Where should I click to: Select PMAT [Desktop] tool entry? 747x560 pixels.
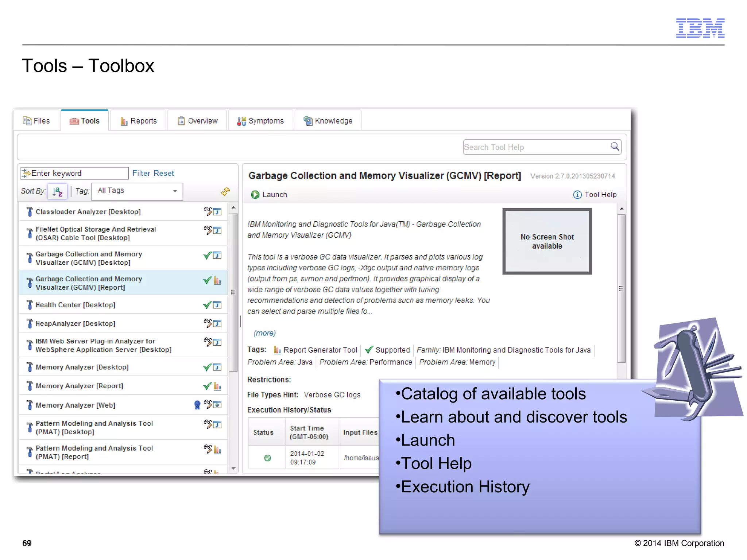click(123, 428)
